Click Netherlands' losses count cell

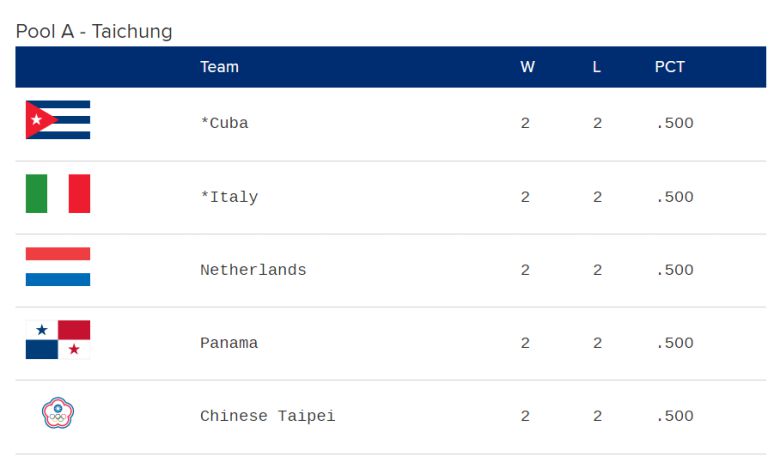pos(597,270)
